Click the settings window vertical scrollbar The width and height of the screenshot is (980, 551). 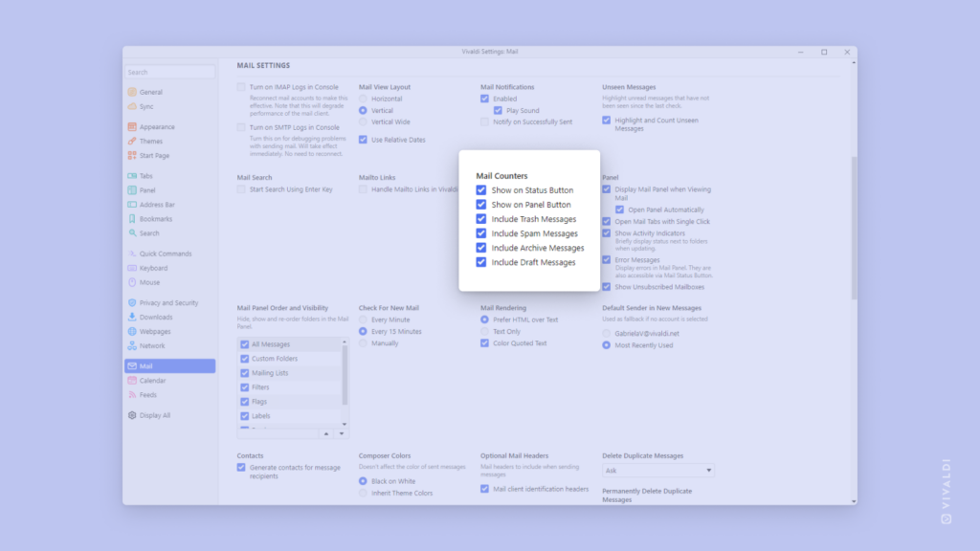pos(854,228)
